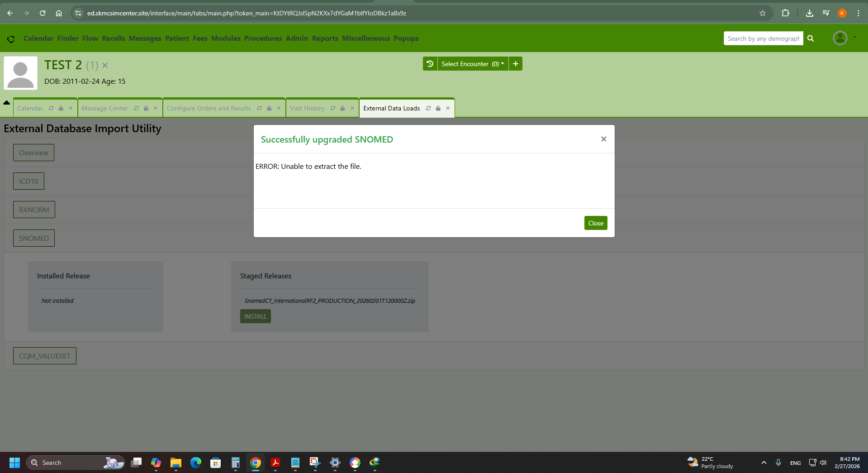868x473 pixels.
Task: Open the Miscellaneous menu
Action: (x=365, y=38)
